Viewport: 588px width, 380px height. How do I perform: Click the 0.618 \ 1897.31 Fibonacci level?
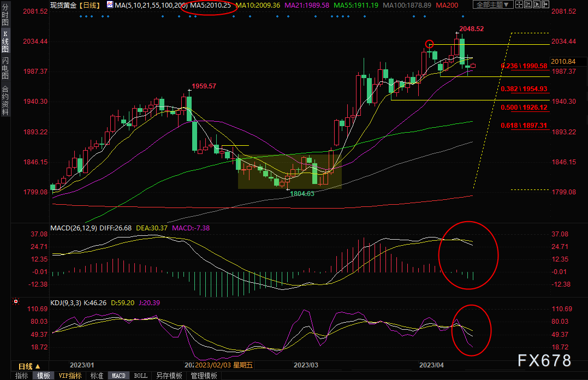click(x=524, y=126)
